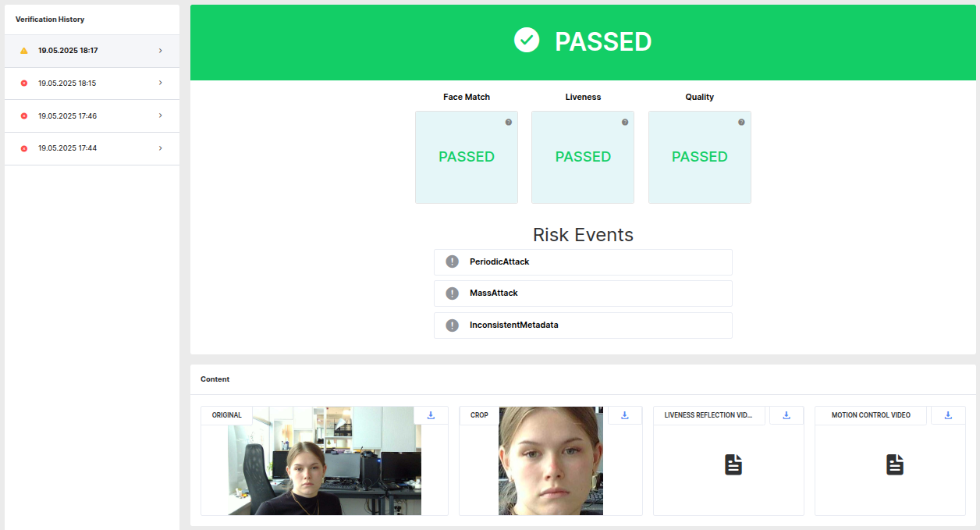Select verification 19.05.2025 18:15

(x=92, y=84)
